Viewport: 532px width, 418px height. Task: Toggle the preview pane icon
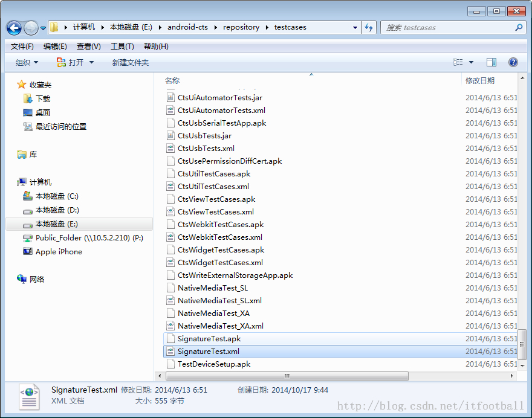[x=491, y=62]
